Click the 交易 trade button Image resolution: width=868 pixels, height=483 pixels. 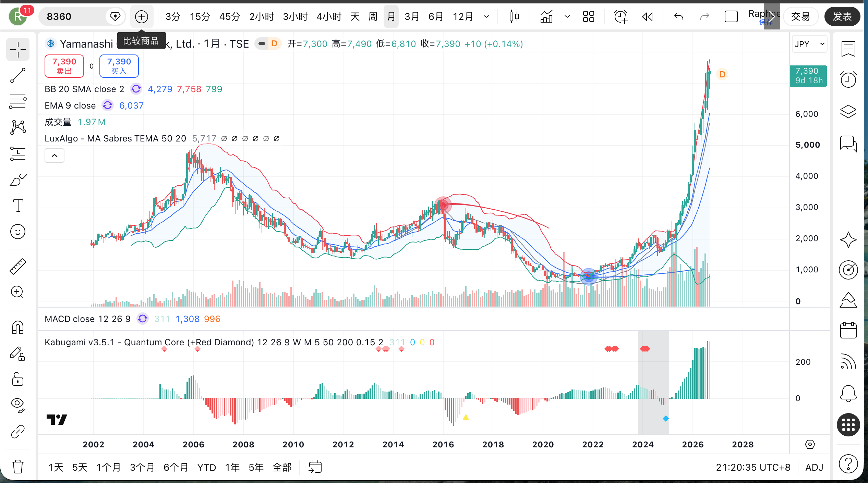click(800, 16)
